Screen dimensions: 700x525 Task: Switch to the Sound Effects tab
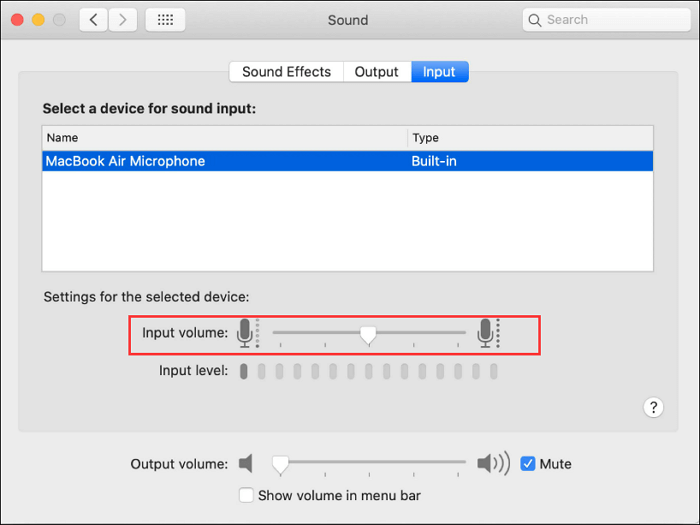click(286, 72)
